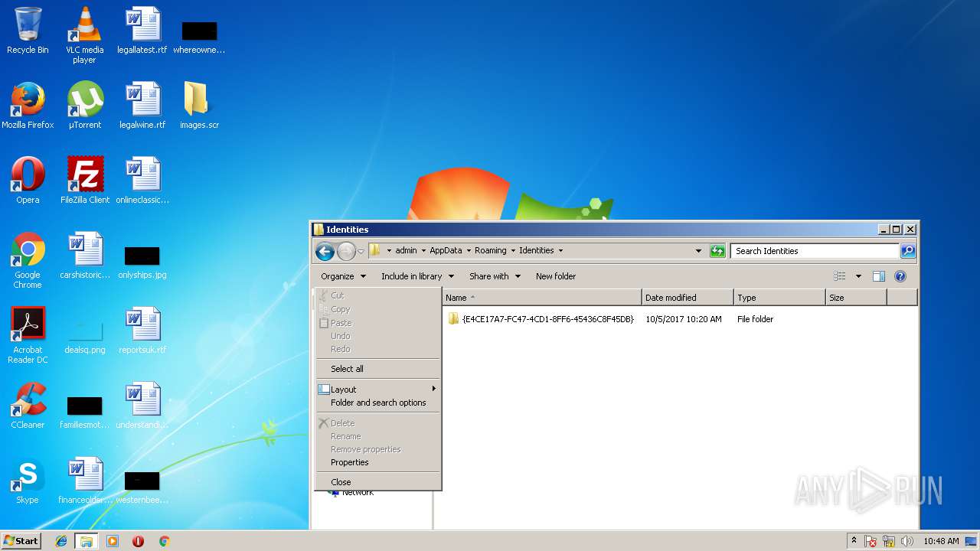Launch Mozilla Firefox from desktop
980x551 pixels.
(x=28, y=106)
